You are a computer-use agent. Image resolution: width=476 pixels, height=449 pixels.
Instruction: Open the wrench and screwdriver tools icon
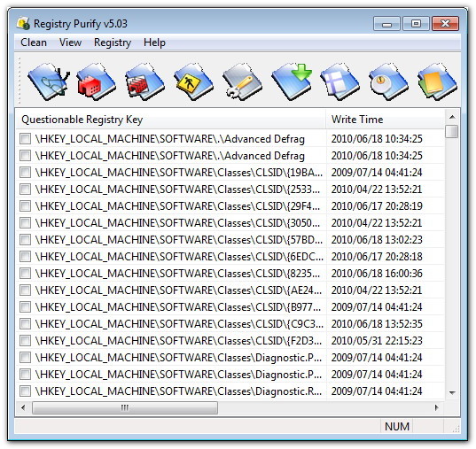242,81
